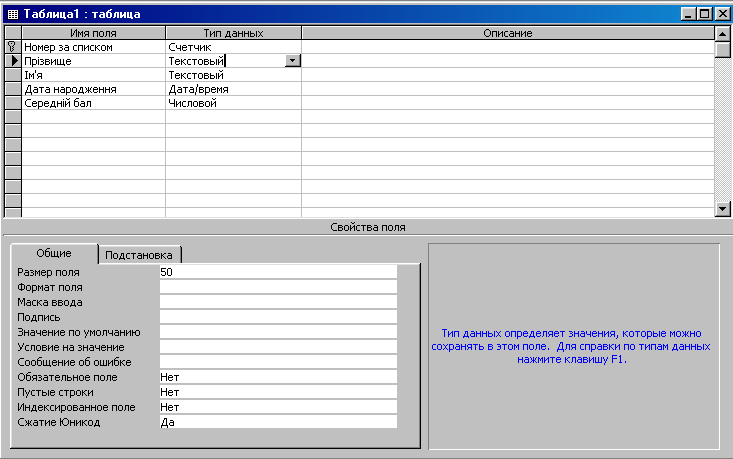This screenshot has height=459, width=733.
Task: Click the Сообщение об ошибке property field
Action: point(278,362)
